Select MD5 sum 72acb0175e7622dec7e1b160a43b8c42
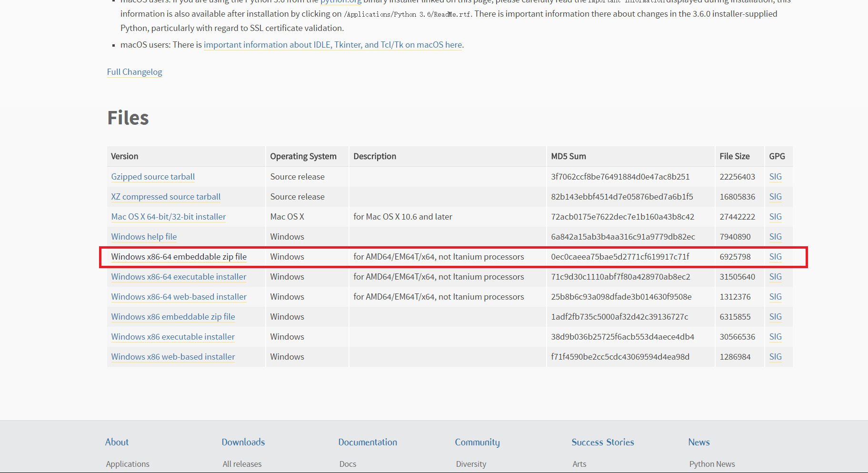The image size is (868, 473). 622,217
